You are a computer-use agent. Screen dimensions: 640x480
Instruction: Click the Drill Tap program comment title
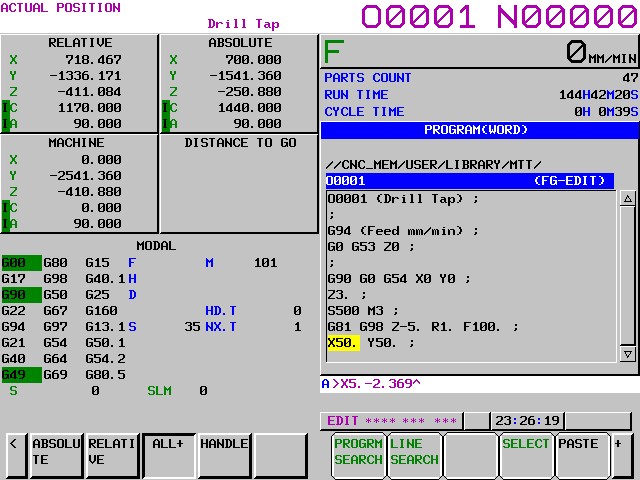click(244, 24)
